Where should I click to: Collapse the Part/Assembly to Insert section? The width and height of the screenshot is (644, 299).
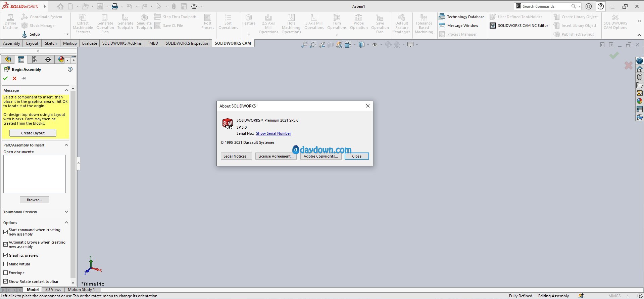[66, 145]
